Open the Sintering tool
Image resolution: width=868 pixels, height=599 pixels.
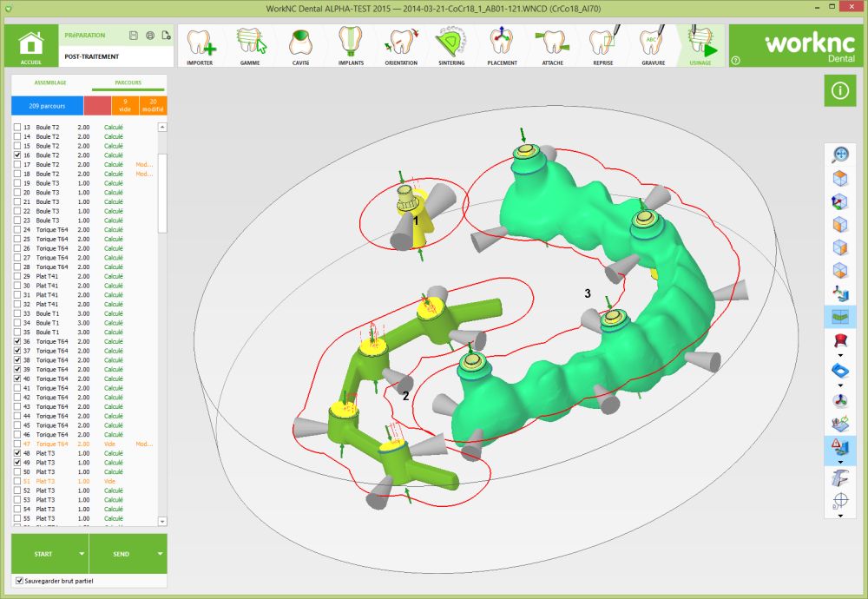[x=451, y=47]
